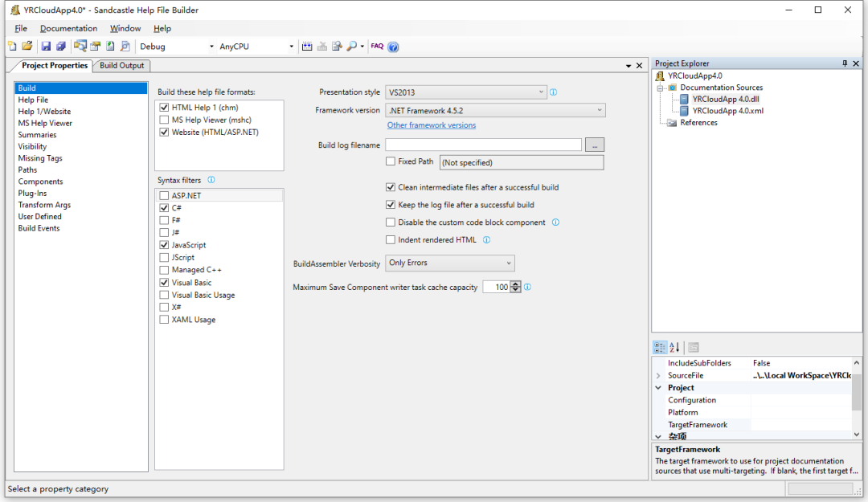Open the Debug configuration dropdown
This screenshot has height=502, width=868.
coord(177,47)
